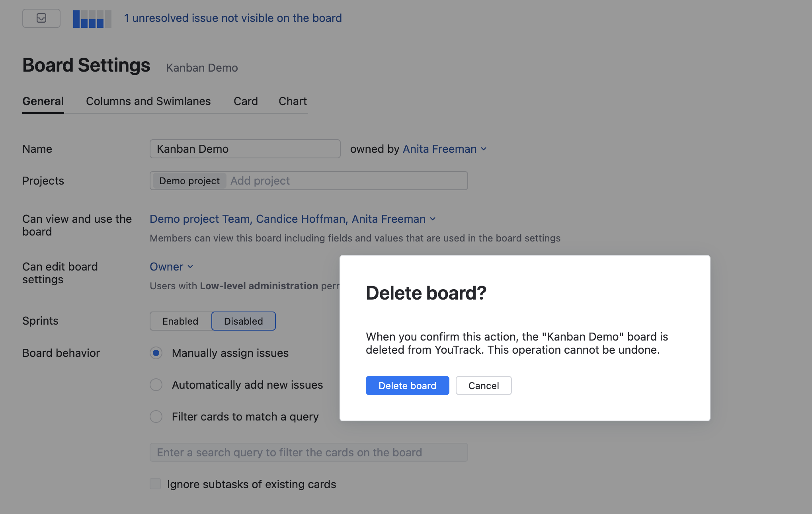Set Sprints to Enabled
The width and height of the screenshot is (812, 514).
click(x=180, y=321)
